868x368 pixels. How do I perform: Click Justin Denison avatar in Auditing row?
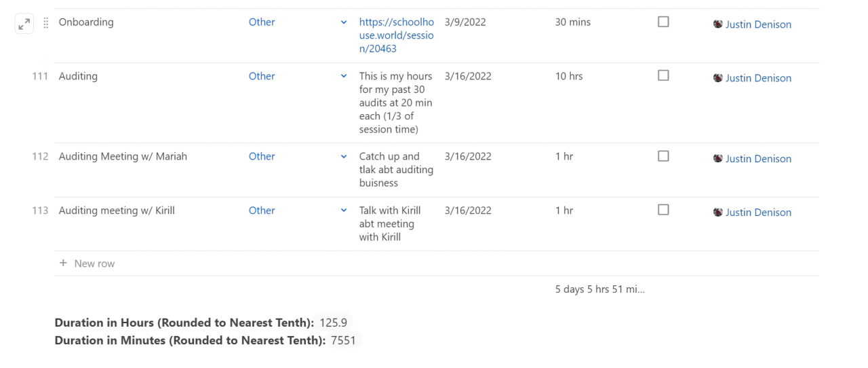pos(717,78)
